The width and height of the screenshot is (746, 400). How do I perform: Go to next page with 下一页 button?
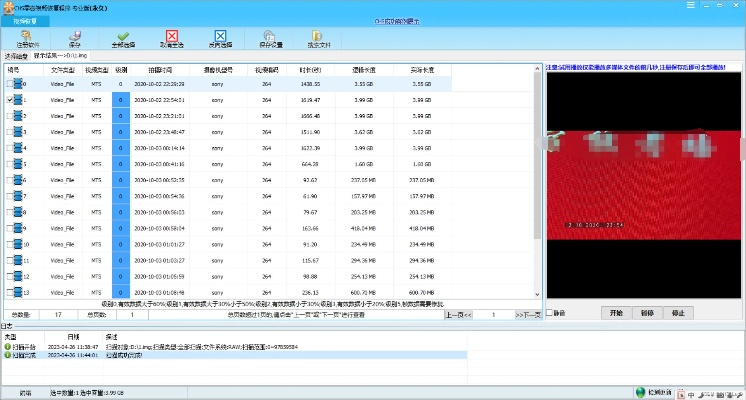tap(528, 315)
